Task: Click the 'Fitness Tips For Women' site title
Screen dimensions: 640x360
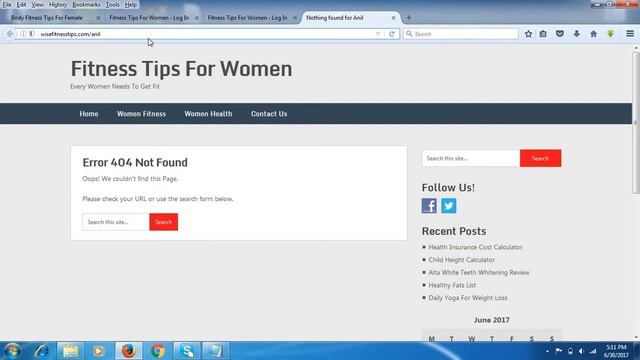Action: click(x=182, y=69)
